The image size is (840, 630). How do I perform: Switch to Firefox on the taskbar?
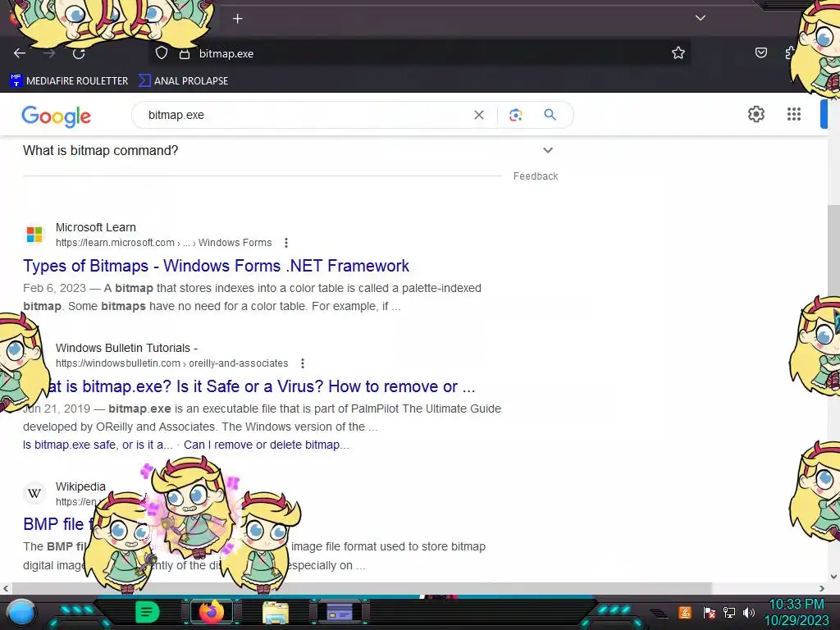click(x=212, y=612)
